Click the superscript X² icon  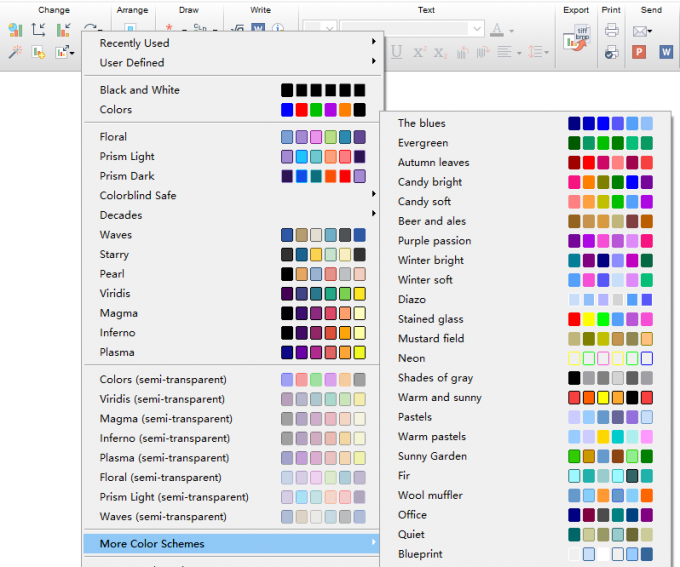coord(419,52)
